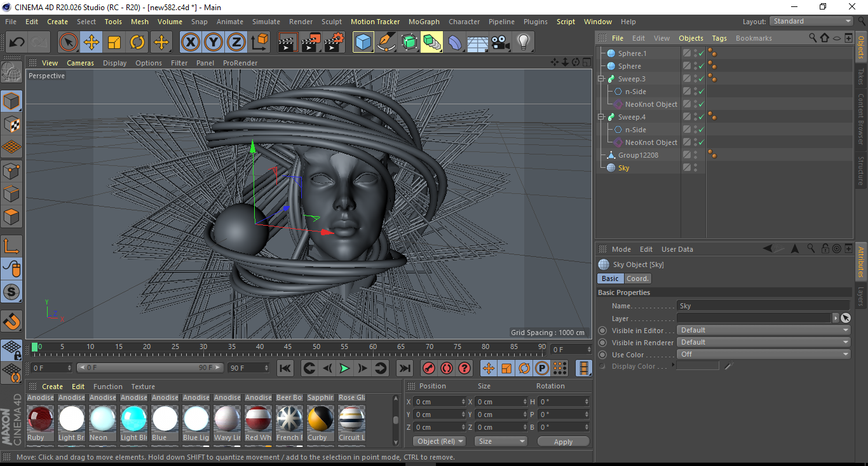Screen dimensions: 868x466
Task: Collapse the Sweep.3 tree node
Action: pyautogui.click(x=601, y=79)
